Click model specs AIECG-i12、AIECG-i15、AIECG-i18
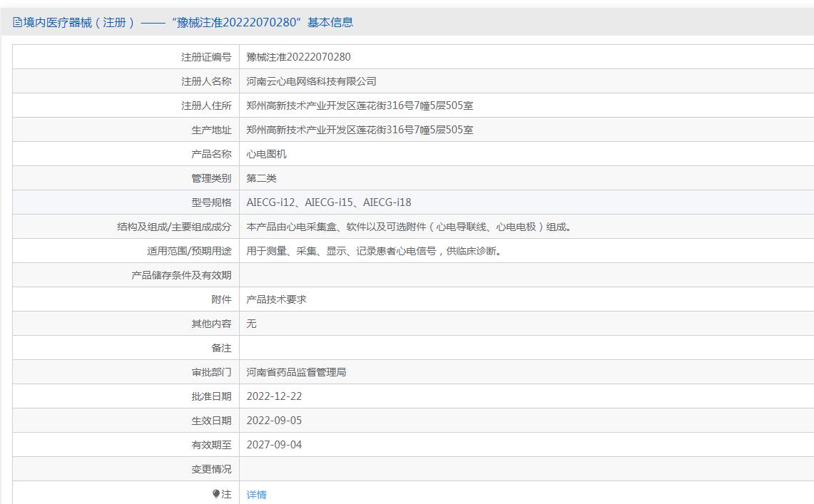Image resolution: width=814 pixels, height=504 pixels. (x=329, y=202)
